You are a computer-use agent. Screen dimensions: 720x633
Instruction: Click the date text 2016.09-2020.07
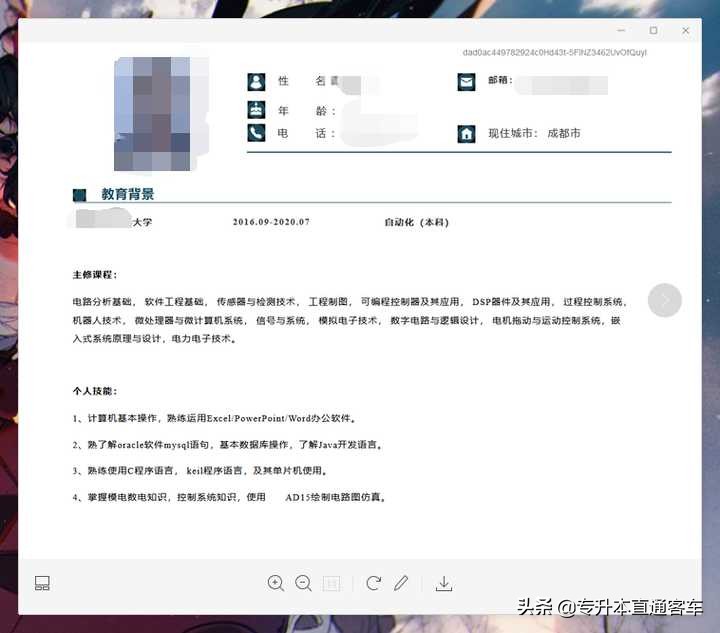point(271,222)
